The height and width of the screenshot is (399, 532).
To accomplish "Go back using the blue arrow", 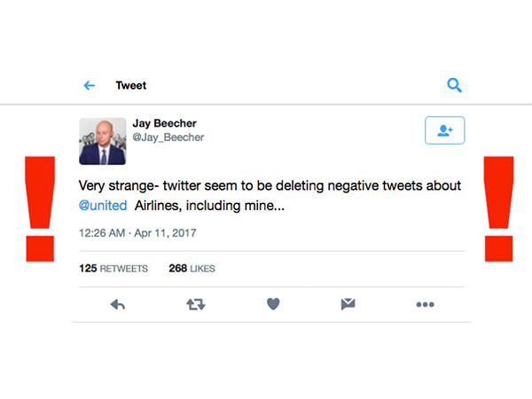I will [x=89, y=86].
